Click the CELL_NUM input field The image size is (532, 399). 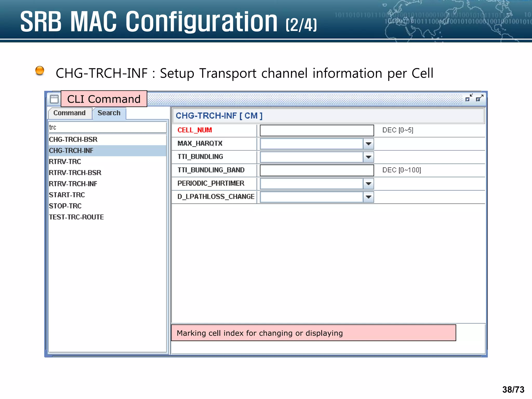[316, 130]
